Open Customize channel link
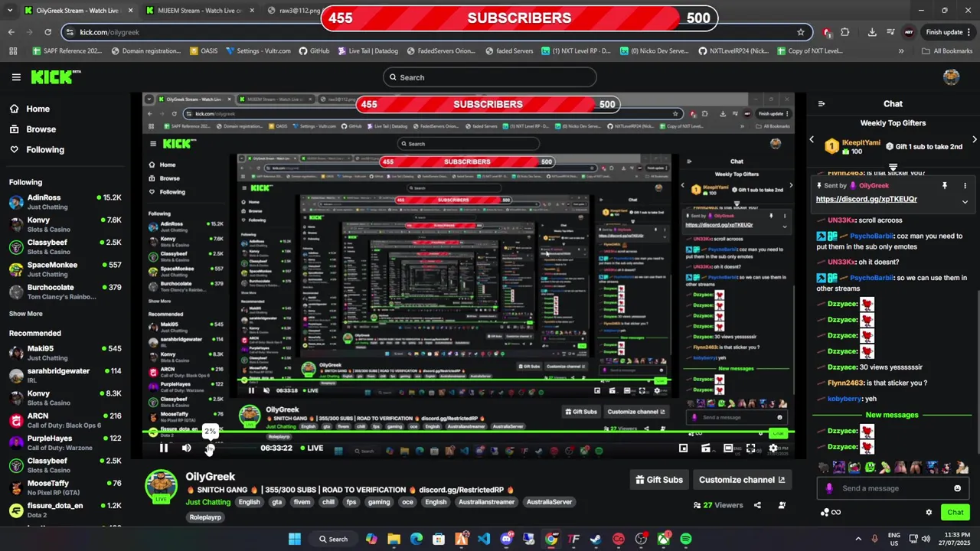Viewport: 980px width, 551px height. [x=742, y=480]
